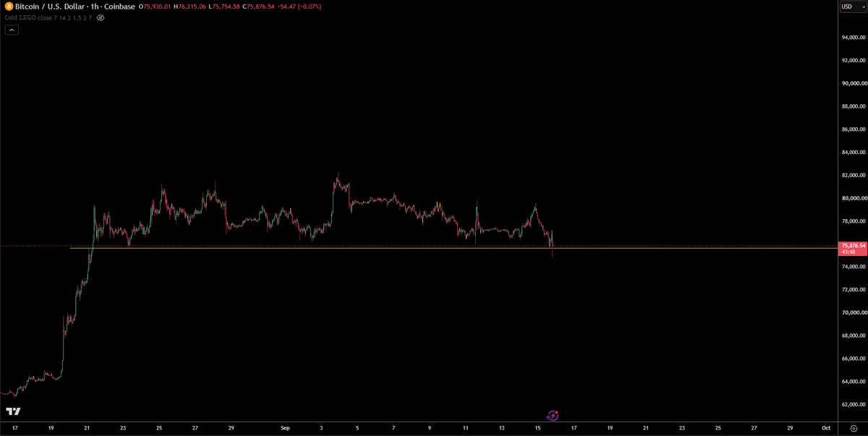The width and height of the screenshot is (868, 436).
Task: Click the 62,000.00 price scale label
Action: tap(854, 405)
